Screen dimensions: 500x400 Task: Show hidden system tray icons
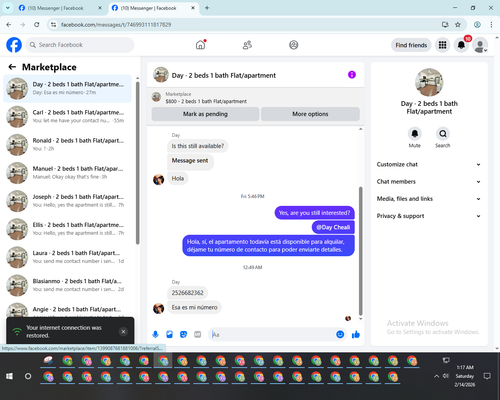(x=436, y=376)
